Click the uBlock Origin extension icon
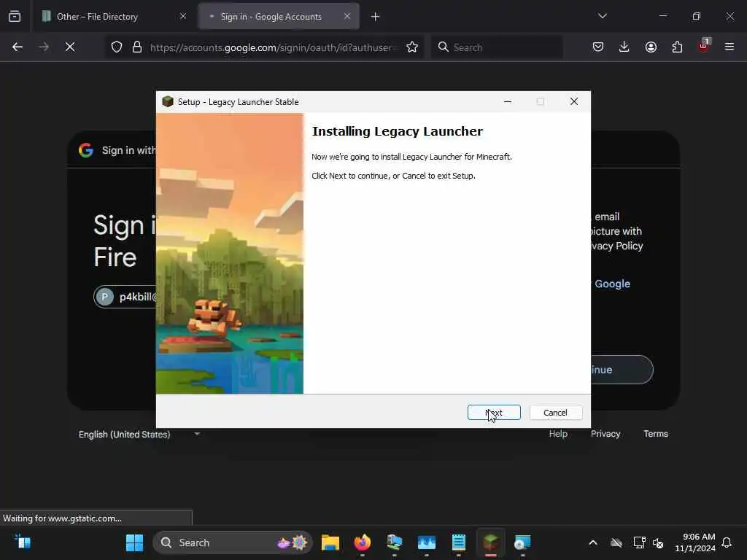This screenshot has height=560, width=747. tap(704, 46)
